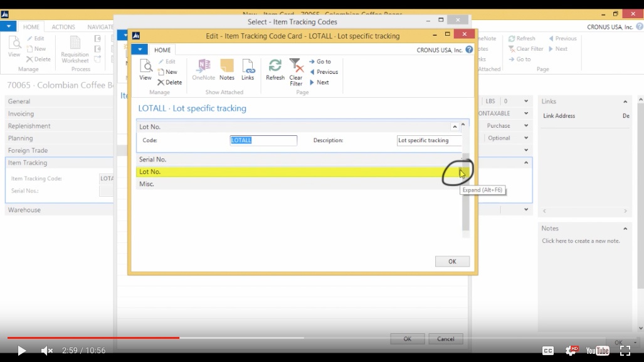Open the Optional dropdown in the Item Card
This screenshot has height=362, width=644.
pos(525,138)
